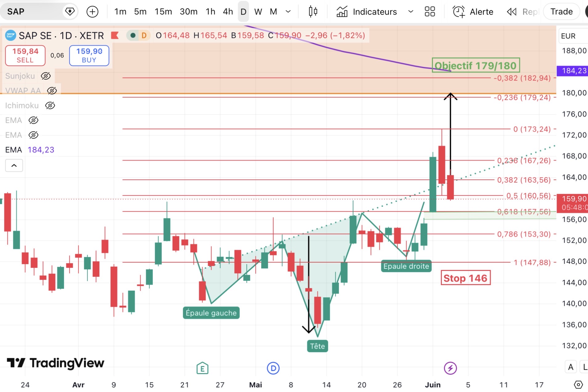Collapse the indicator legend with the caret
The width and height of the screenshot is (588, 392).
pos(14,166)
